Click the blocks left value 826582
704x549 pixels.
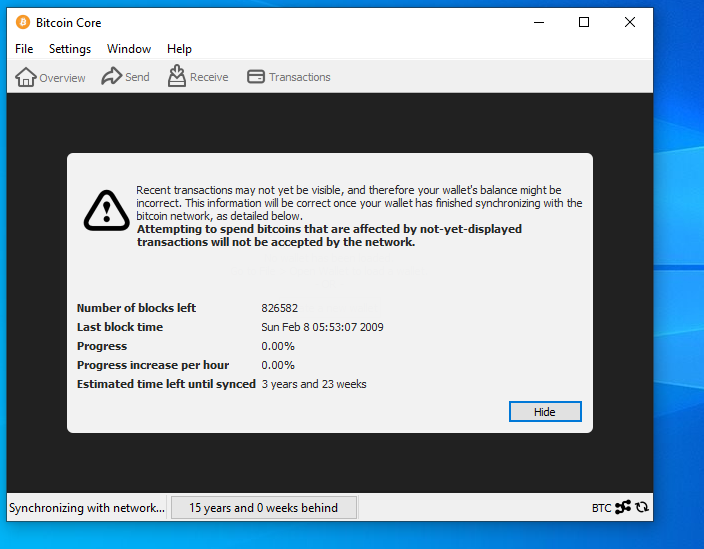pos(279,308)
